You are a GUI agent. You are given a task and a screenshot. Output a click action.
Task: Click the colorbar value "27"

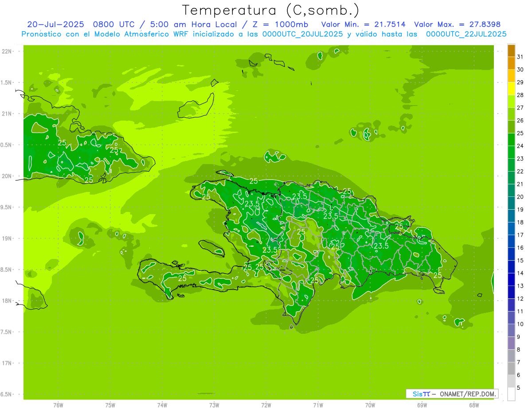click(520, 108)
